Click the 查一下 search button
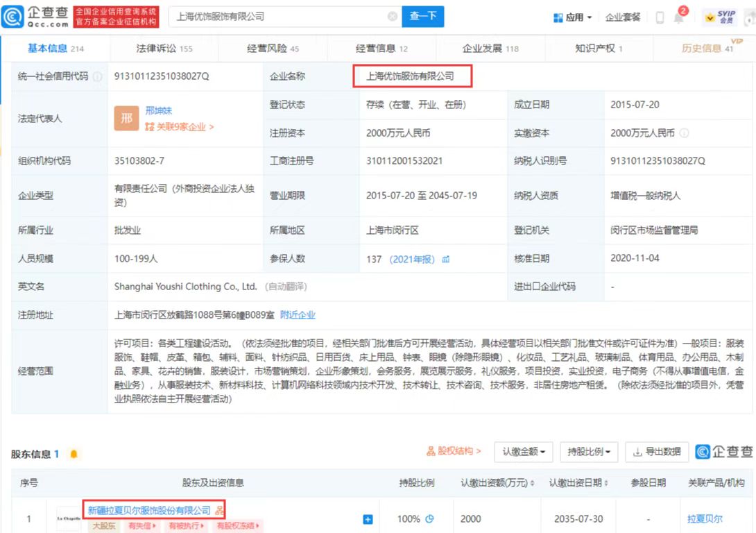This screenshot has width=756, height=533. tap(423, 17)
